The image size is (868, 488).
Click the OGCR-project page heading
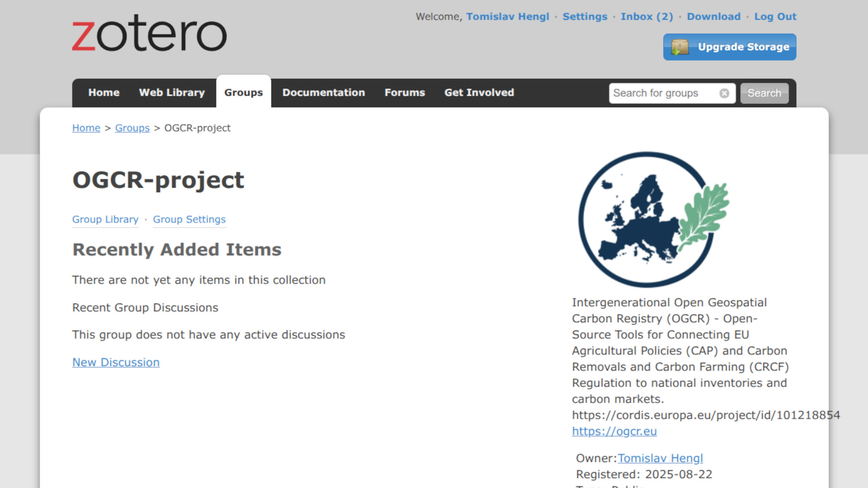pyautogui.click(x=158, y=180)
